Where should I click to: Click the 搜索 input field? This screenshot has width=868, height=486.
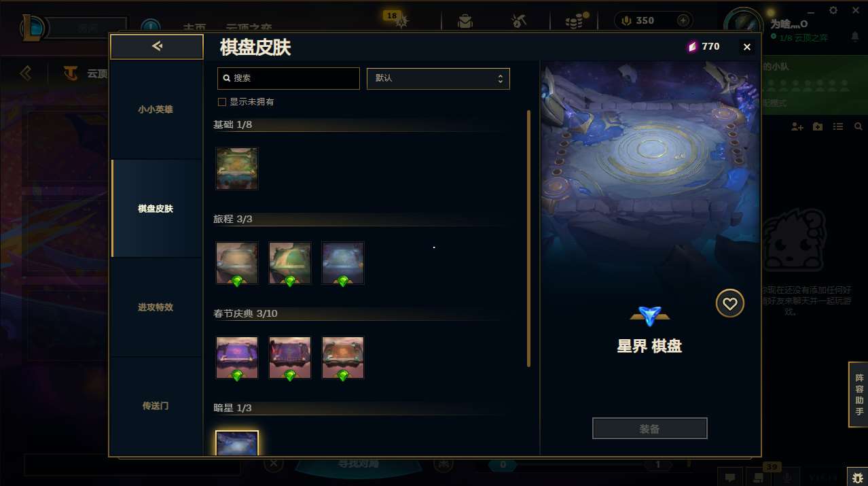click(289, 78)
